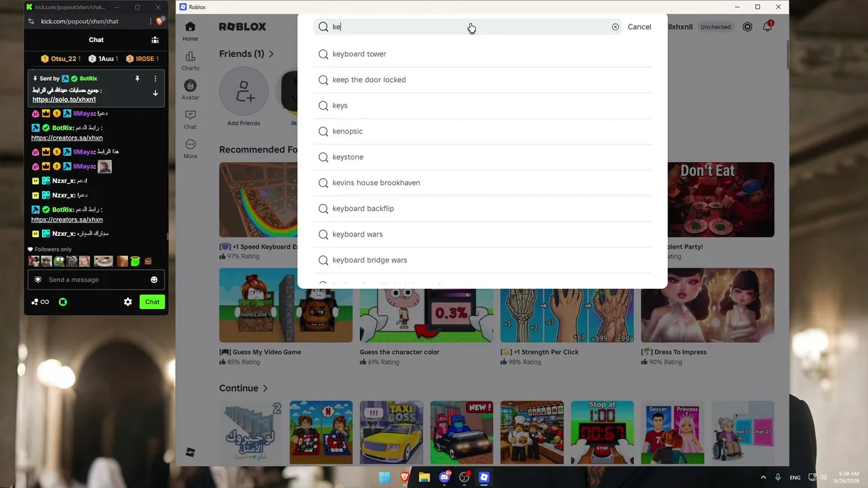Viewport: 868px width, 488px height.
Task: Open Avatar in the Roblox sidebar
Action: point(191,90)
